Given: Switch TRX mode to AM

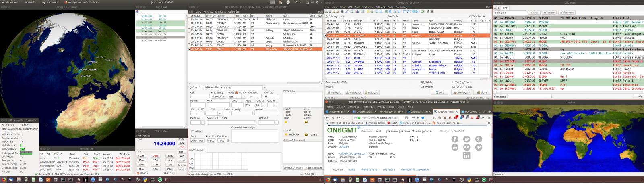Looking at the screenshot, I should 182,156.
